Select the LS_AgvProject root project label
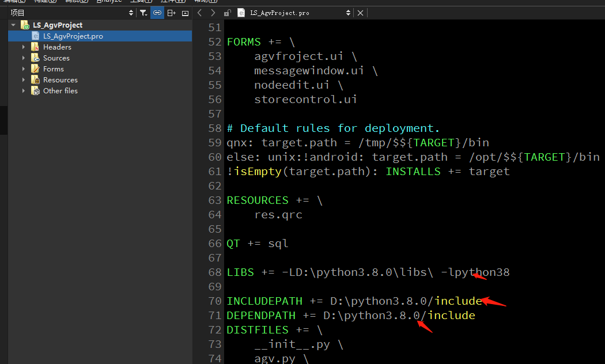This screenshot has height=364, width=605. (58, 25)
